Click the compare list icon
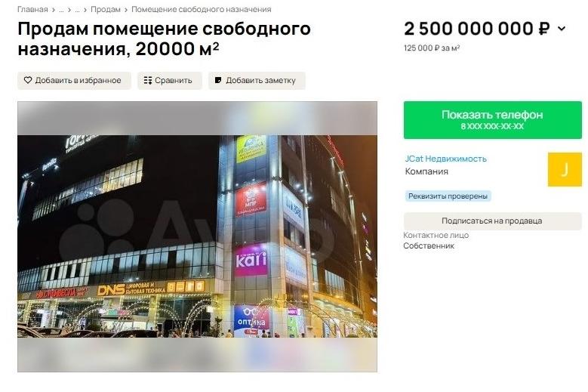The width and height of the screenshot is (588, 392). (x=148, y=80)
